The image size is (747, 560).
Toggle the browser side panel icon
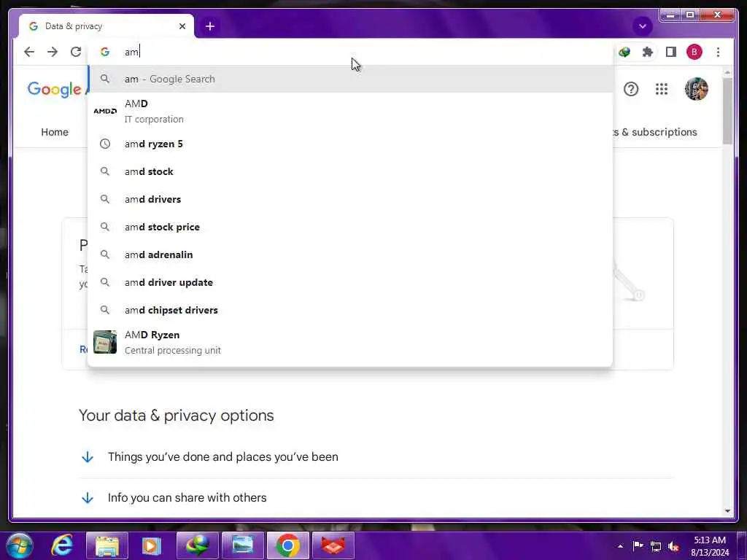tap(671, 52)
